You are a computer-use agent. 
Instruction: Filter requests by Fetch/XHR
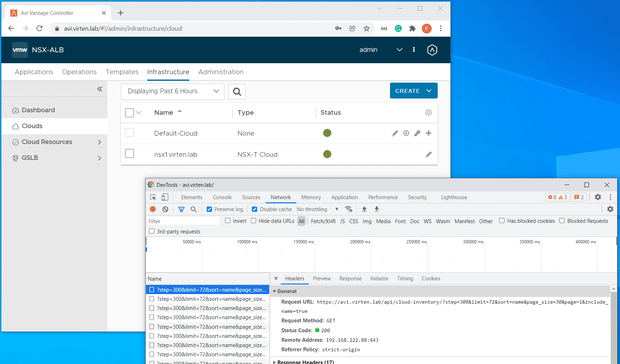(x=323, y=221)
